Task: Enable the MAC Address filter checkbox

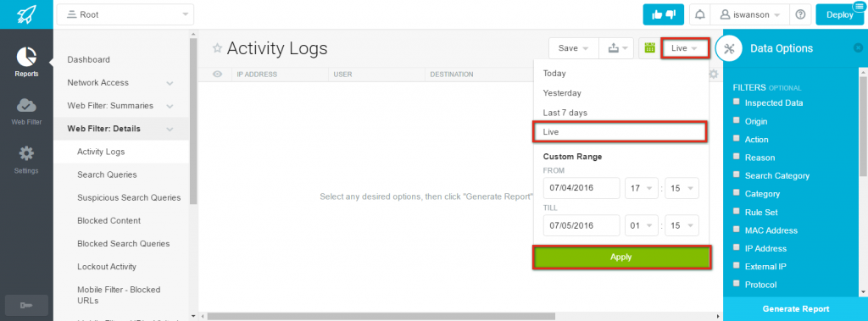Action: (x=737, y=230)
